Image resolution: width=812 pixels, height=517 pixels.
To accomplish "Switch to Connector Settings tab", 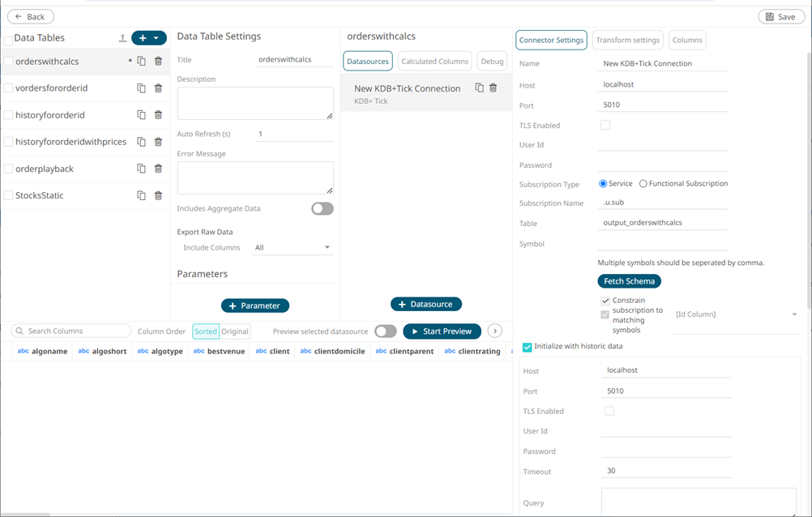I will click(x=552, y=40).
